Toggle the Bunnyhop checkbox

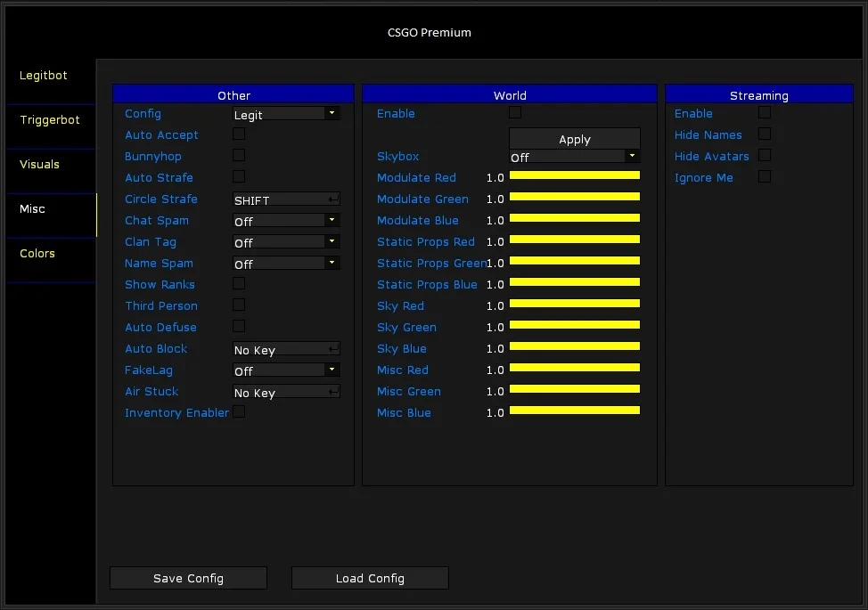pyautogui.click(x=239, y=156)
